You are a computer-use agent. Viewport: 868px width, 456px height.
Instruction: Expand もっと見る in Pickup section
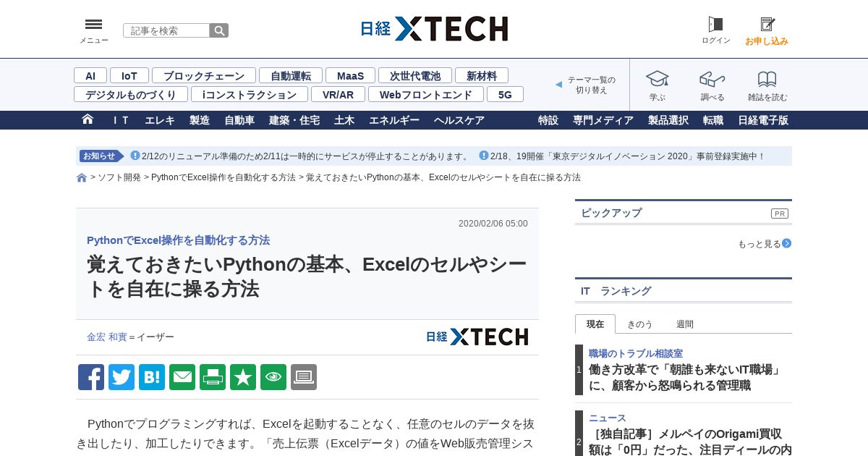tap(765, 244)
